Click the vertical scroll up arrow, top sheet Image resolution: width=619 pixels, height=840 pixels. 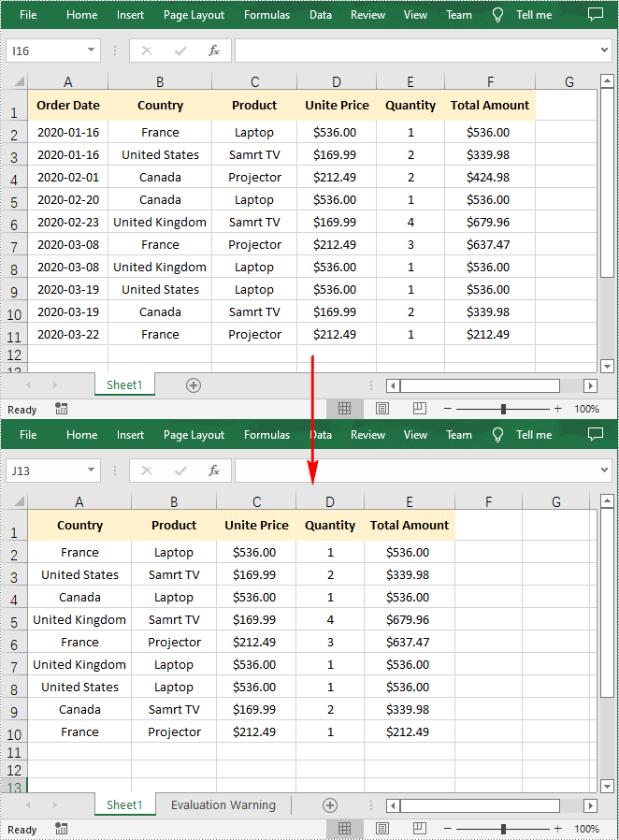pos(607,80)
